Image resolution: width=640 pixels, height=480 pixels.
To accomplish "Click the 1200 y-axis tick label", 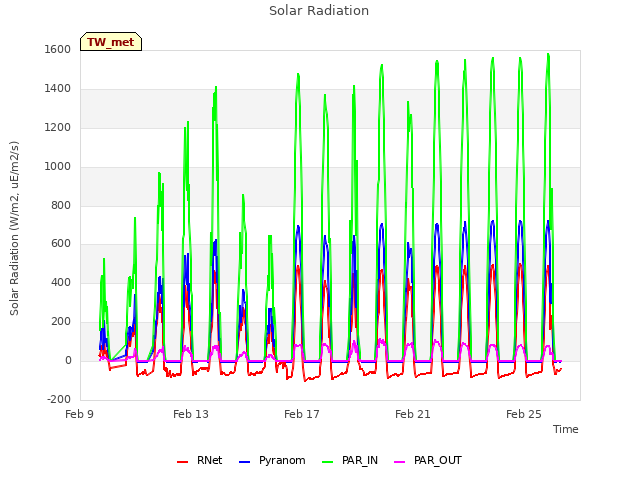I will (x=58, y=128).
